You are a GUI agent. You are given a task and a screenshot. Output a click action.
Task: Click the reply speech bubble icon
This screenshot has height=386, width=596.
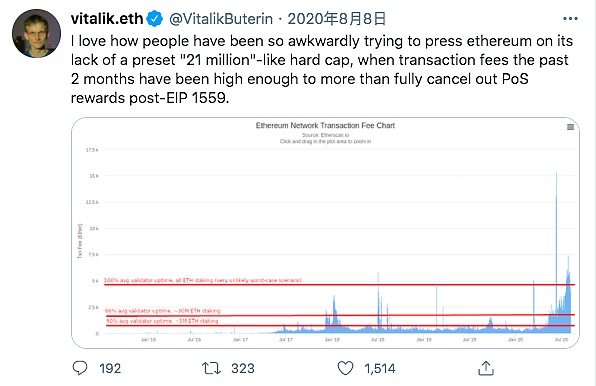(80, 368)
